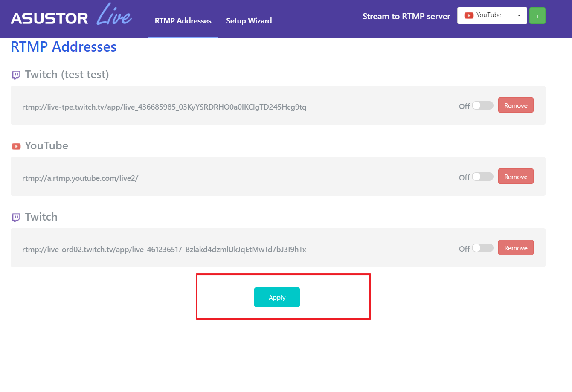Click the 'Twitch (test test)' heading
This screenshot has height=392, width=572.
pyautogui.click(x=67, y=75)
